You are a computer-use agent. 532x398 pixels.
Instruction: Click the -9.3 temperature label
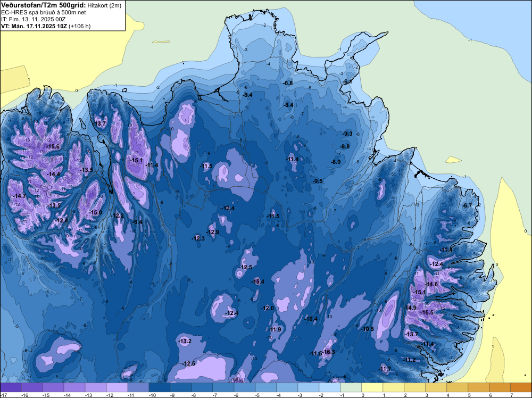click(x=347, y=134)
